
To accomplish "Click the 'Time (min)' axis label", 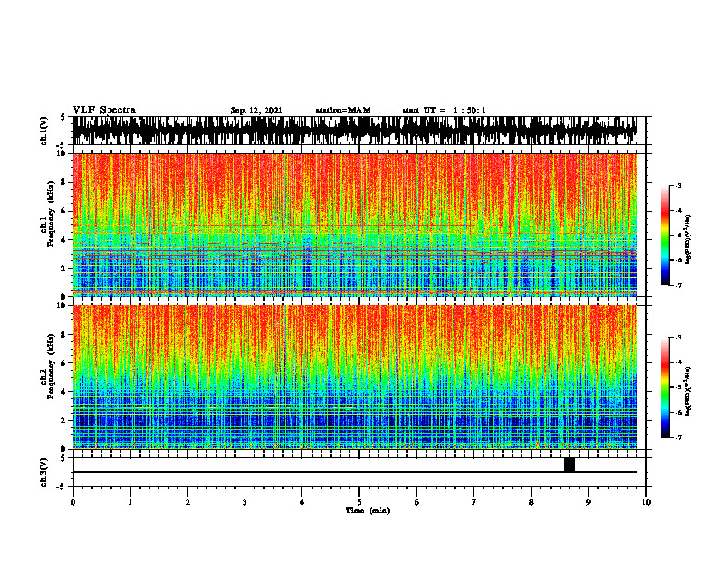I will [368, 511].
